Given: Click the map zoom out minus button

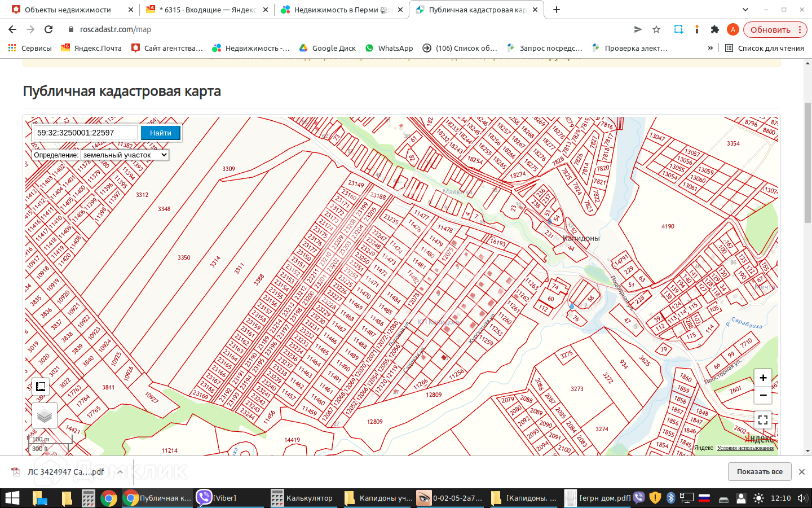Looking at the screenshot, I should coord(763,395).
